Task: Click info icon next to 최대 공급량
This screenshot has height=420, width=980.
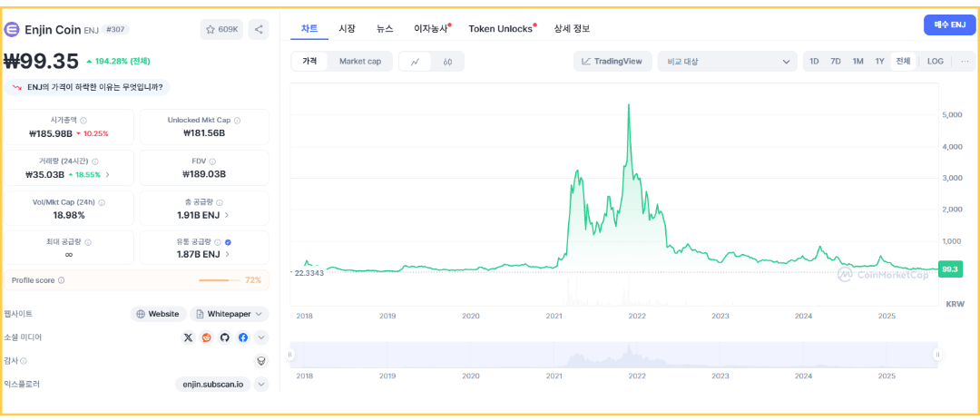Action: coord(87,242)
